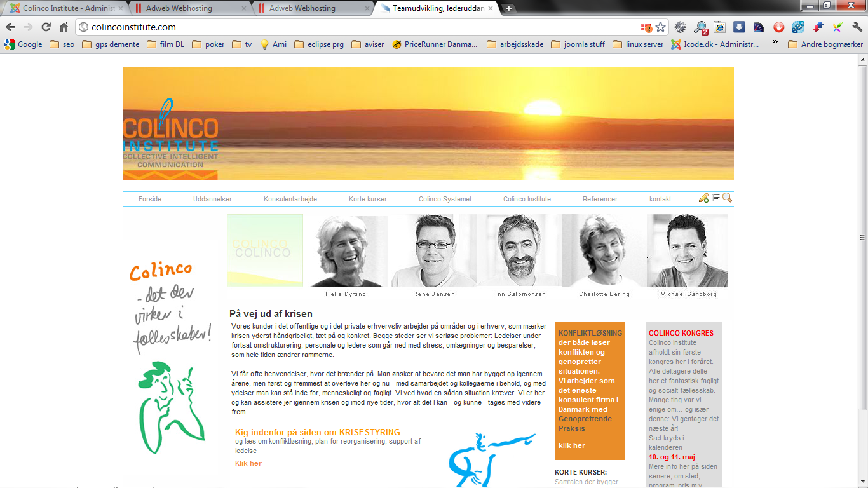The image size is (868, 488).
Task: Open the magnifier extension with red badge
Action: (700, 27)
